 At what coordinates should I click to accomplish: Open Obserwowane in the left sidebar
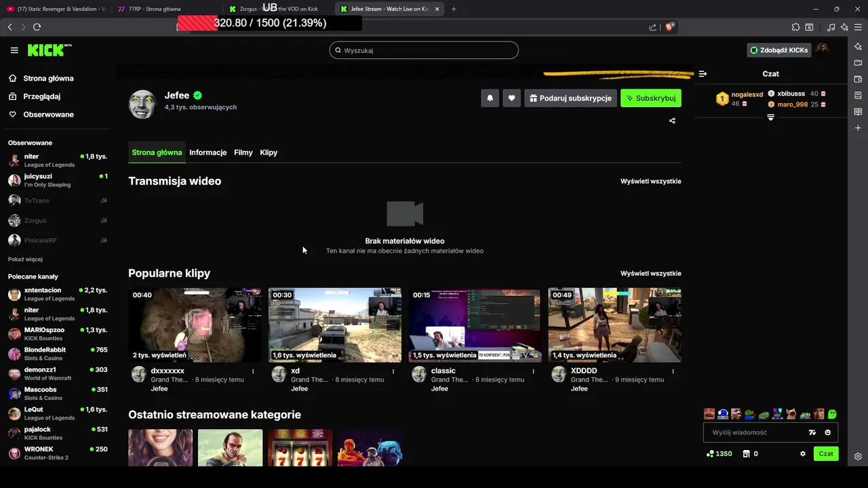49,115
